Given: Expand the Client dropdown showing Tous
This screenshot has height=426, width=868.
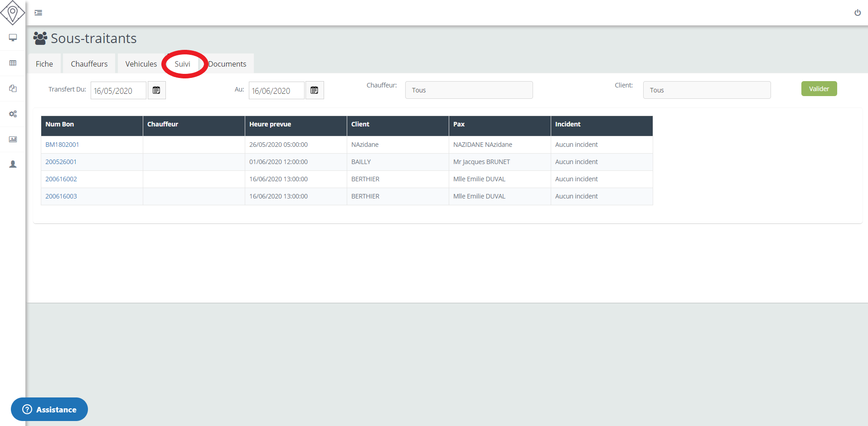Looking at the screenshot, I should [x=706, y=90].
